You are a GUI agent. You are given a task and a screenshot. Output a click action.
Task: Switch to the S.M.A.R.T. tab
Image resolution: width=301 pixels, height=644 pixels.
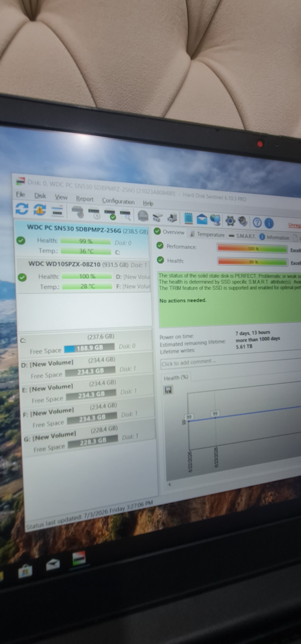pyautogui.click(x=242, y=236)
